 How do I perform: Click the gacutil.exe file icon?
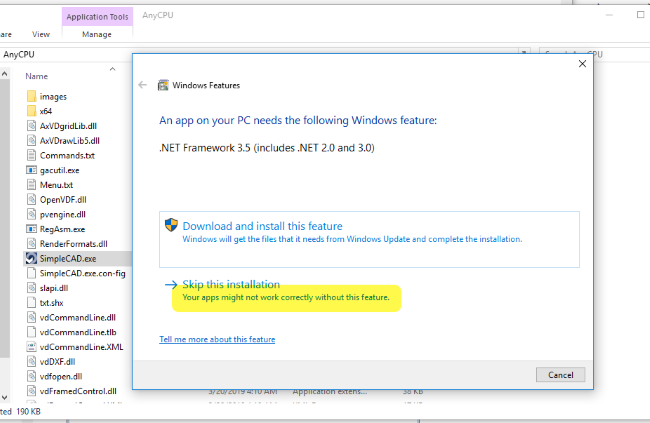(x=31, y=170)
